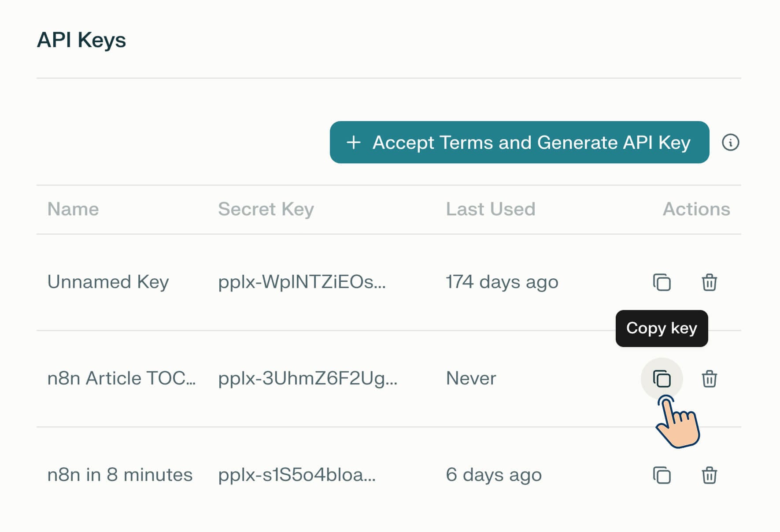This screenshot has height=532, width=780.
Task: Delete the n8n in 8 minutes key
Action: coord(710,475)
